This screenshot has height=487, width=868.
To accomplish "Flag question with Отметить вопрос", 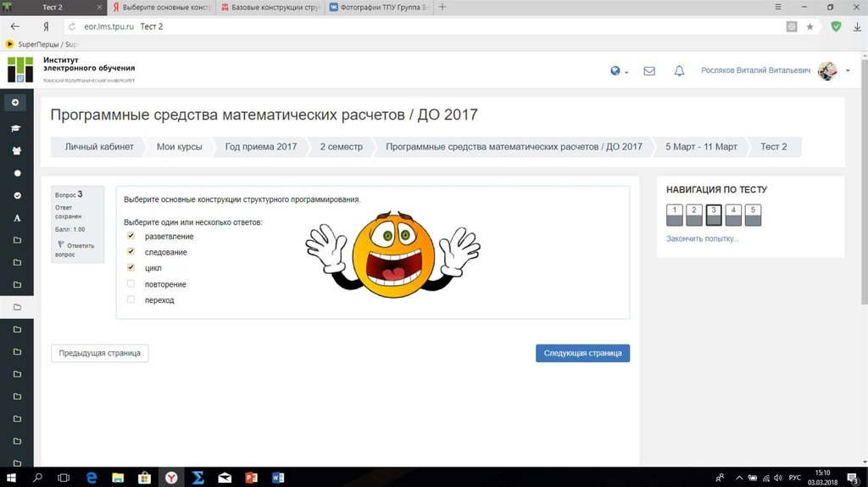I will [75, 249].
